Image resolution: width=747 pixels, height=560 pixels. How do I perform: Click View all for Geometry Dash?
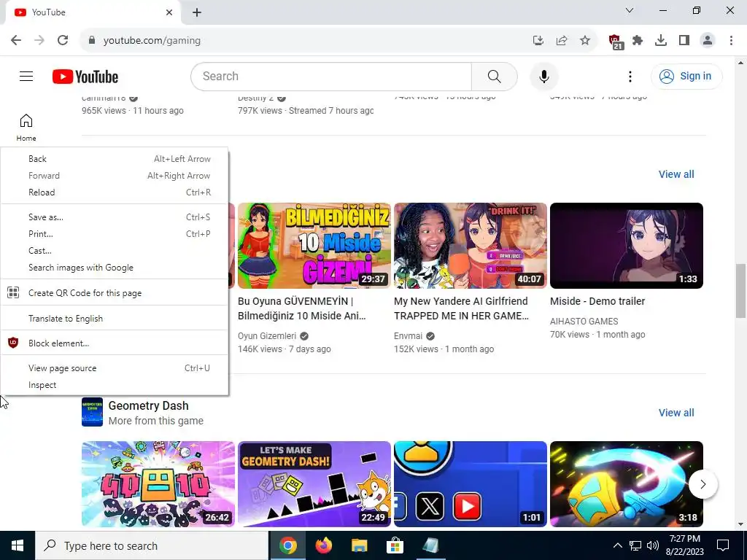(x=676, y=413)
